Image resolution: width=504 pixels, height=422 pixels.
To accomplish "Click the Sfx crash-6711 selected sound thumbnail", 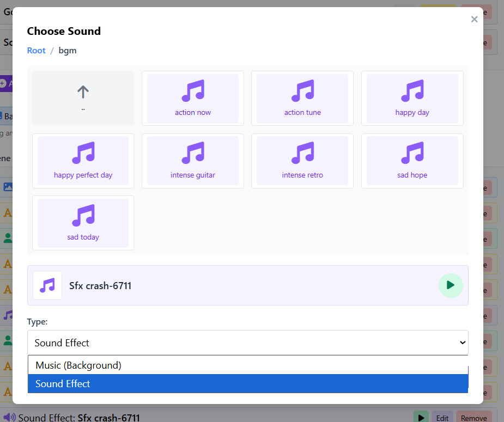I will click(47, 285).
